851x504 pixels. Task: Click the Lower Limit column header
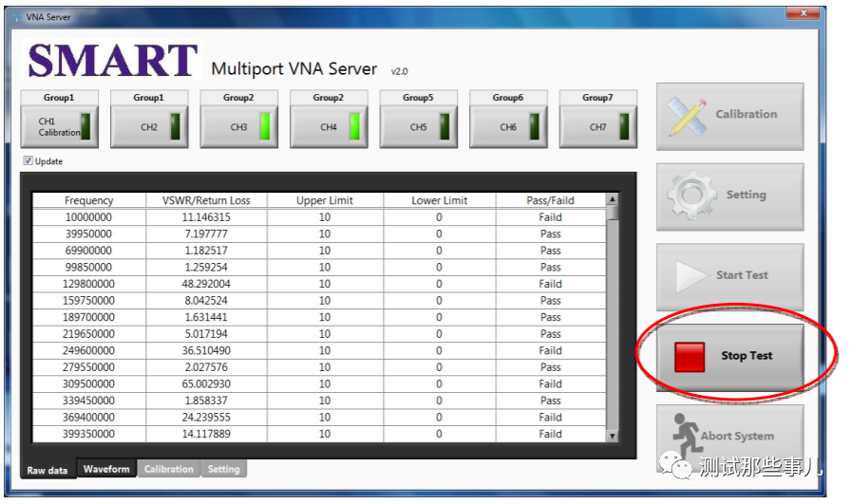(x=439, y=200)
